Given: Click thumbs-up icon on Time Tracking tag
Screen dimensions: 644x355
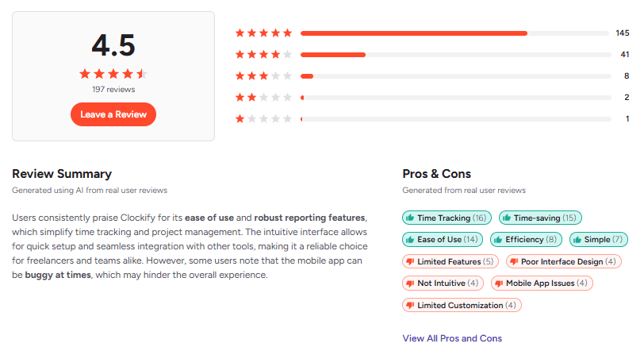Looking at the screenshot, I should [410, 218].
